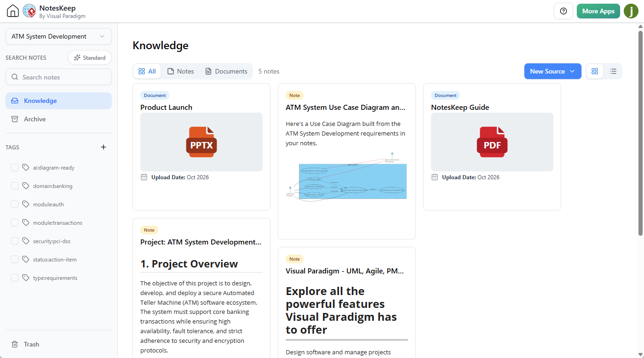Click the Knowledge inbox icon in sidebar
The width and height of the screenshot is (644, 358).
pyautogui.click(x=15, y=101)
